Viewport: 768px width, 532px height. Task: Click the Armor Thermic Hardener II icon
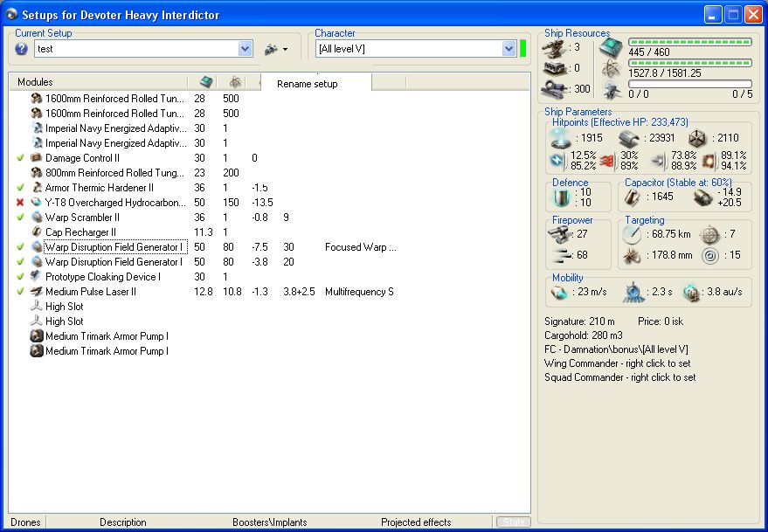pyautogui.click(x=37, y=188)
